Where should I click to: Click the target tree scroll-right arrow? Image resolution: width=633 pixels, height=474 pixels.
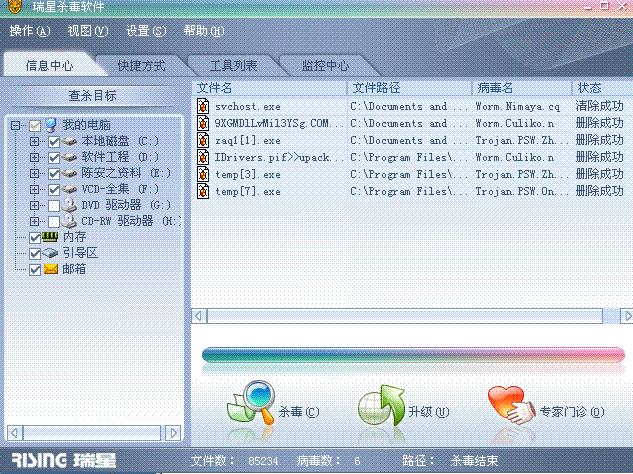pyautogui.click(x=174, y=433)
